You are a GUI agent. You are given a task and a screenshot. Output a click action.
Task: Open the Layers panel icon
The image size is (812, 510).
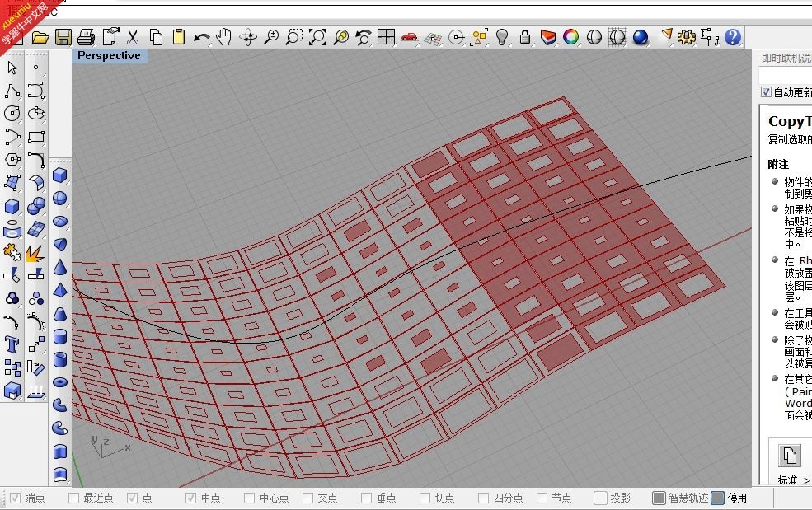click(548, 37)
